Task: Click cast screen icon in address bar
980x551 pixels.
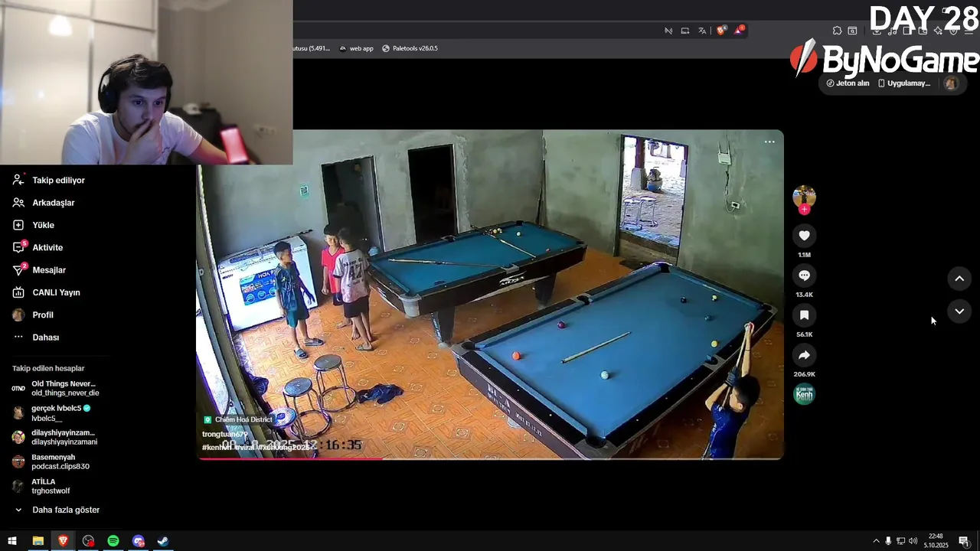Action: click(685, 31)
